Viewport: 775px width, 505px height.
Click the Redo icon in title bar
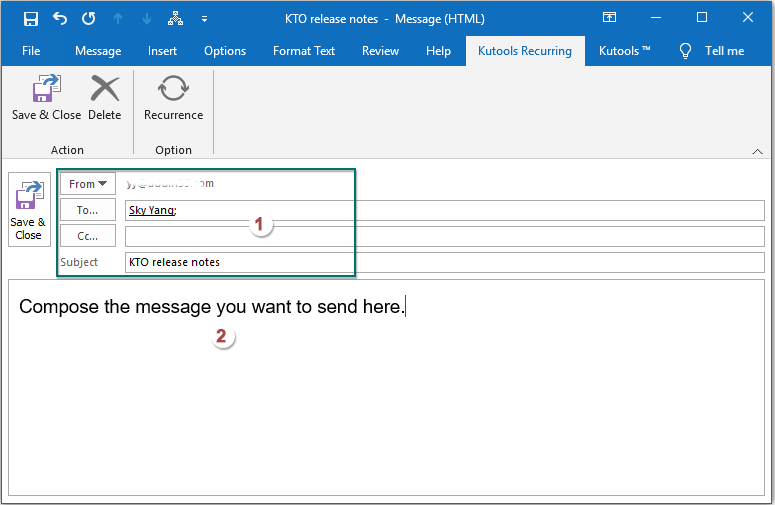click(89, 19)
